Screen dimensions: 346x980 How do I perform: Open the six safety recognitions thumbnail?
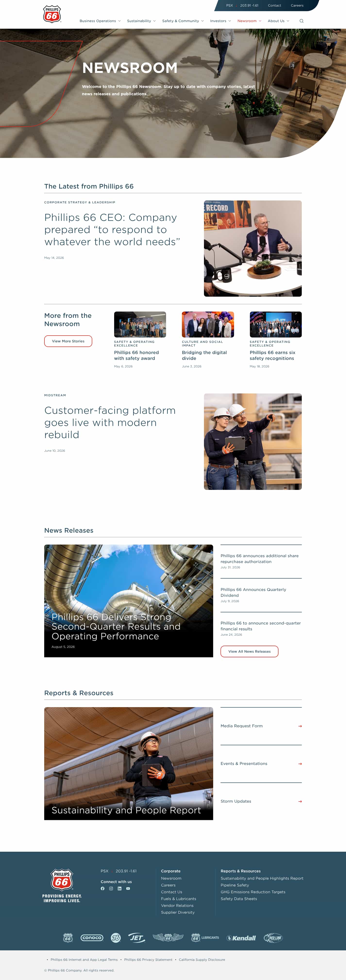[276, 324]
